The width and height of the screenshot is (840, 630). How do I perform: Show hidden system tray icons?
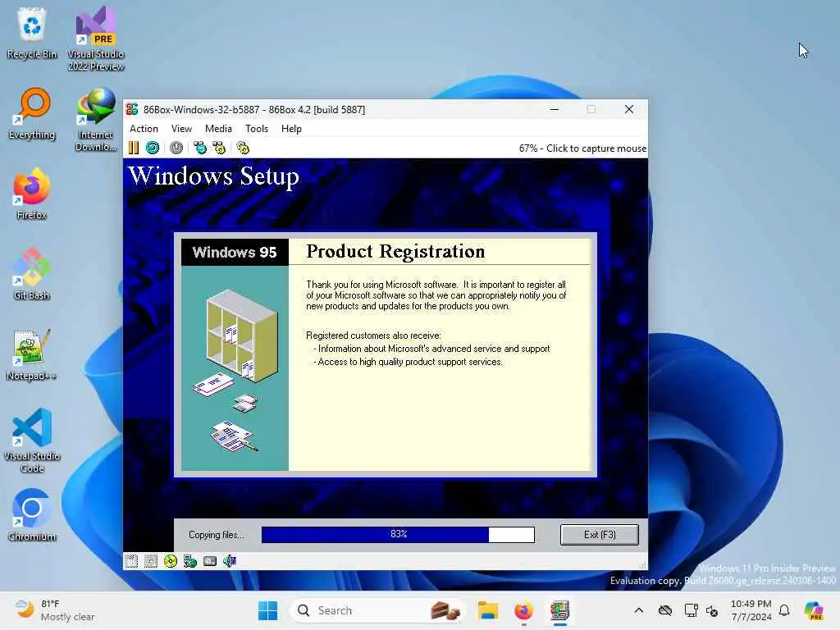pos(638,610)
